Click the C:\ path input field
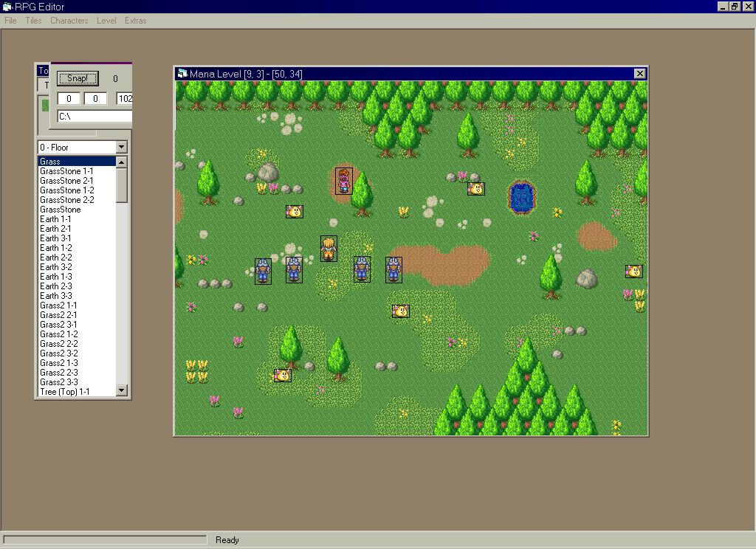 tap(94, 117)
